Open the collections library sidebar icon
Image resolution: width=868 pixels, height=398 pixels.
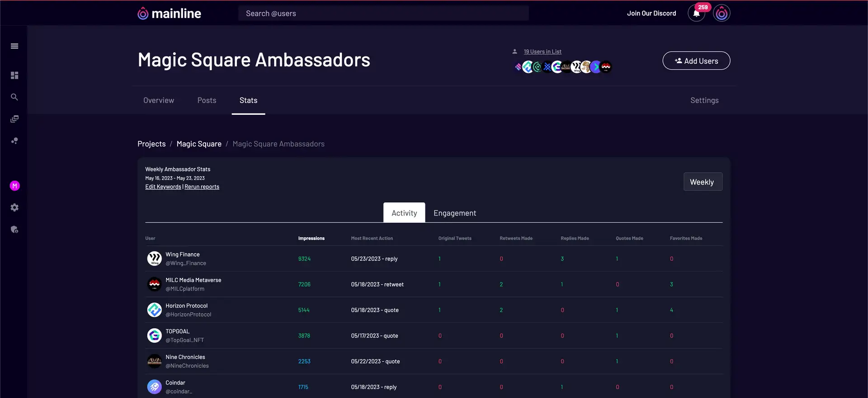pyautogui.click(x=14, y=119)
